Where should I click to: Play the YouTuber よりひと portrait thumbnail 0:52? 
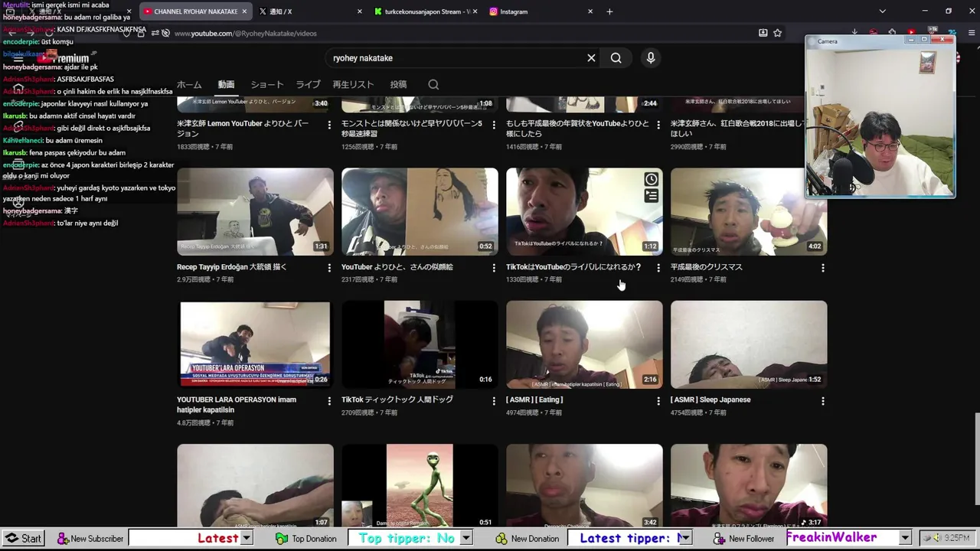coord(420,211)
